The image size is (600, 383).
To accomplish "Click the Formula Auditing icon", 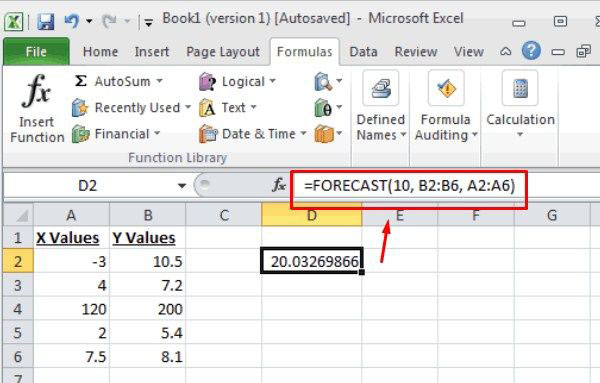I will (446, 88).
